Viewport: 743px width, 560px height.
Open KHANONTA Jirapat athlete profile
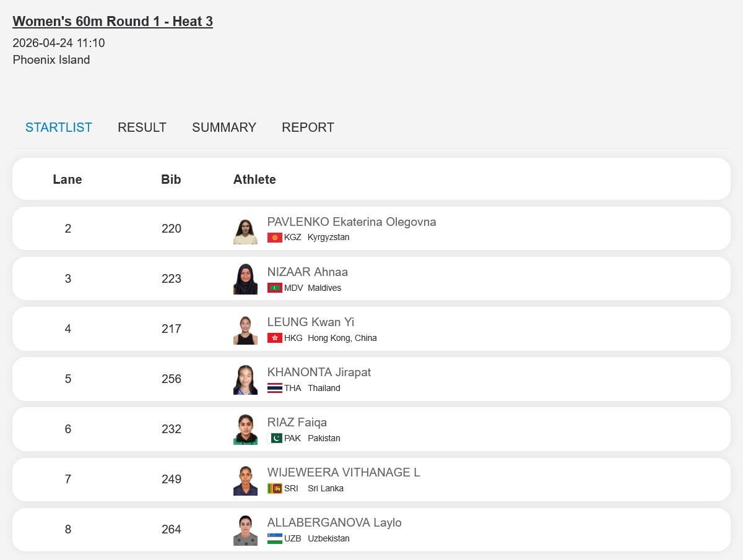[319, 372]
